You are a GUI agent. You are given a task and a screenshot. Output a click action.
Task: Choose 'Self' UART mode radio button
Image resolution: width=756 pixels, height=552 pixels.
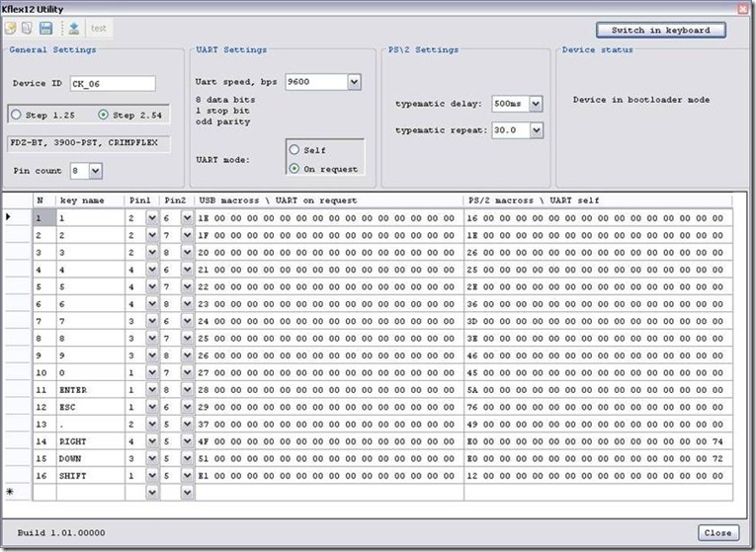click(x=294, y=149)
